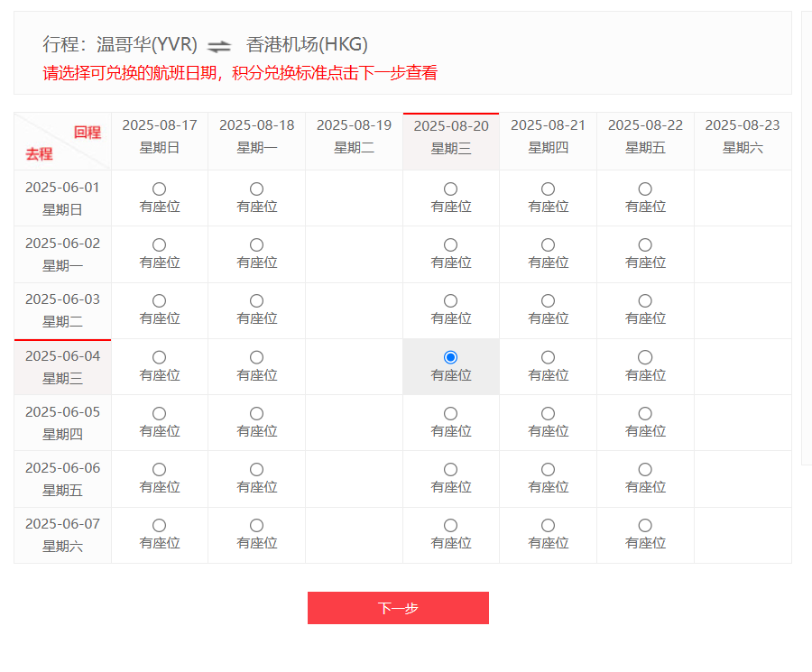Select outbound 06-04 with return 08-21
The width and height of the screenshot is (812, 672).
[x=548, y=357]
